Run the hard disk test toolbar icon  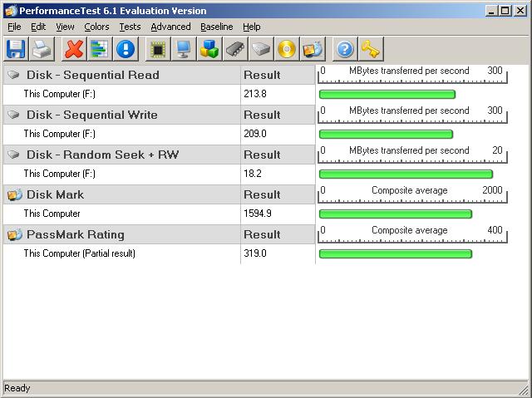261,49
